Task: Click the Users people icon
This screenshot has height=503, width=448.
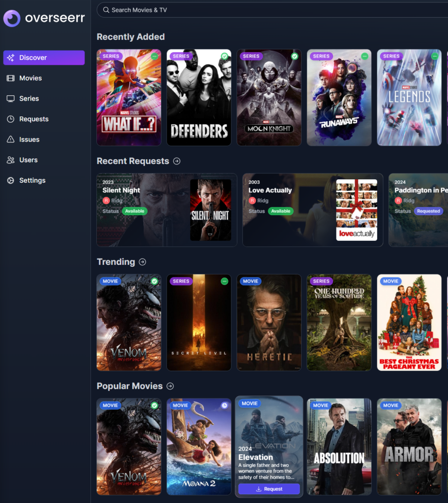Action: tap(10, 160)
